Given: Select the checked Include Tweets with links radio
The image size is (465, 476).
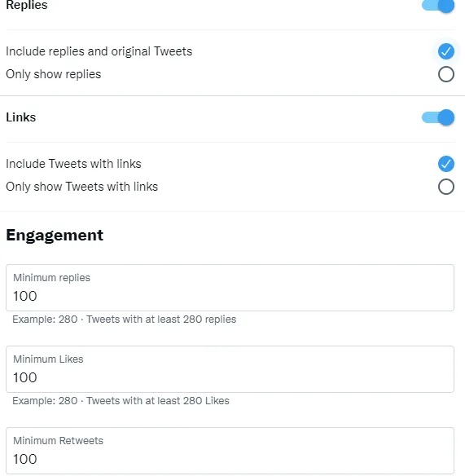Looking at the screenshot, I should coord(446,164).
